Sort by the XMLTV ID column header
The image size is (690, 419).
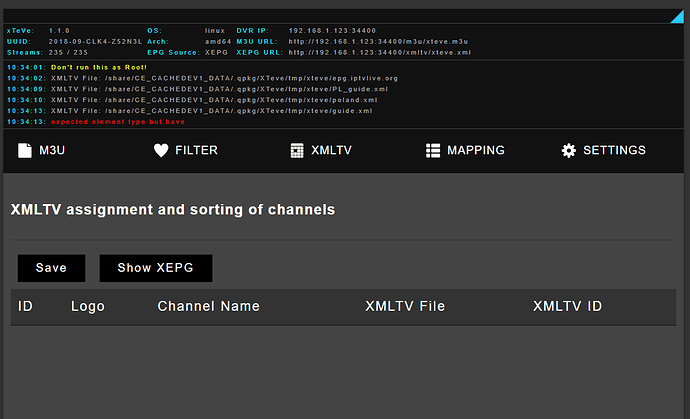[x=567, y=306]
